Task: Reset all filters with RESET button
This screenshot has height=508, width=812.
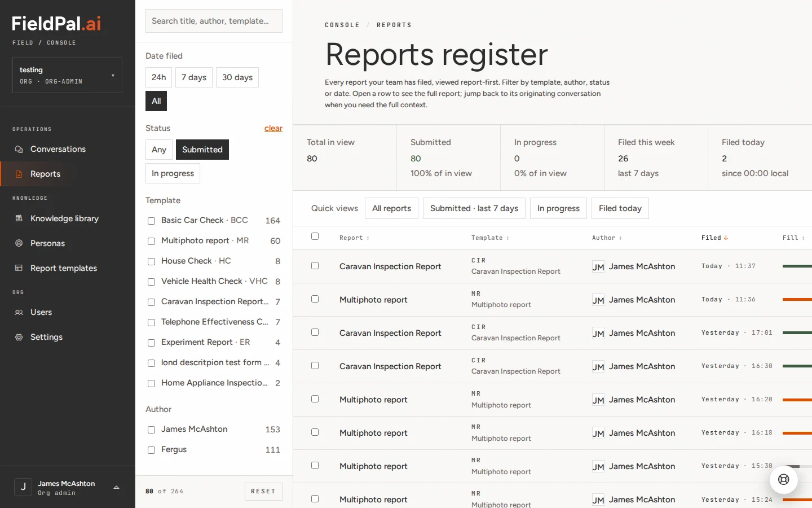Action: [263, 491]
